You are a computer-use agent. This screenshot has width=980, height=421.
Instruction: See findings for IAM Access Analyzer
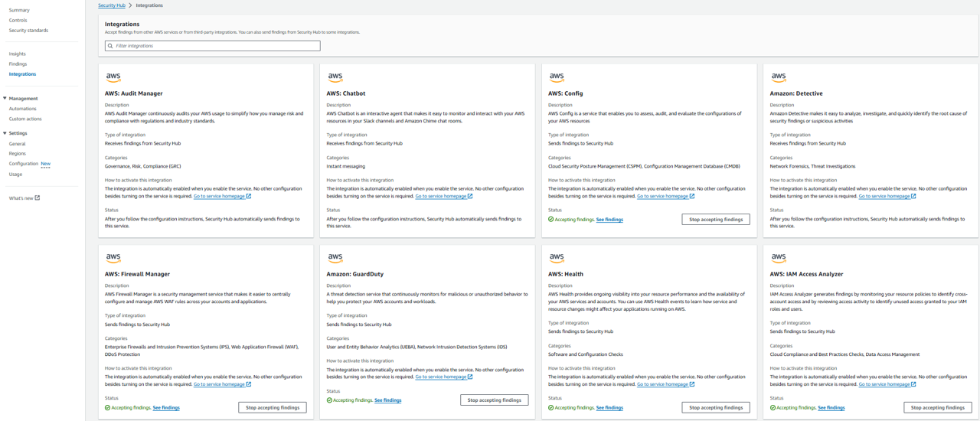(831, 408)
